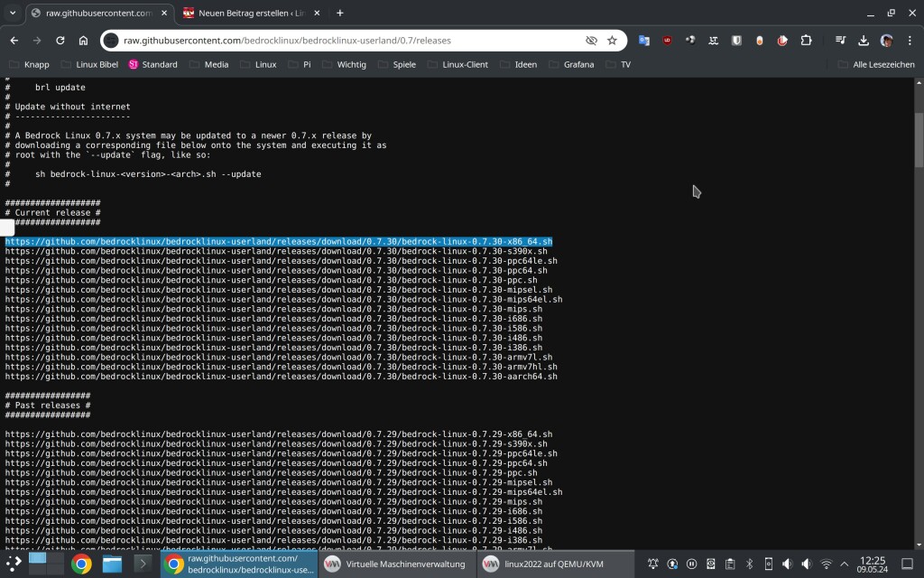Open the Chrome profile avatar

886,40
